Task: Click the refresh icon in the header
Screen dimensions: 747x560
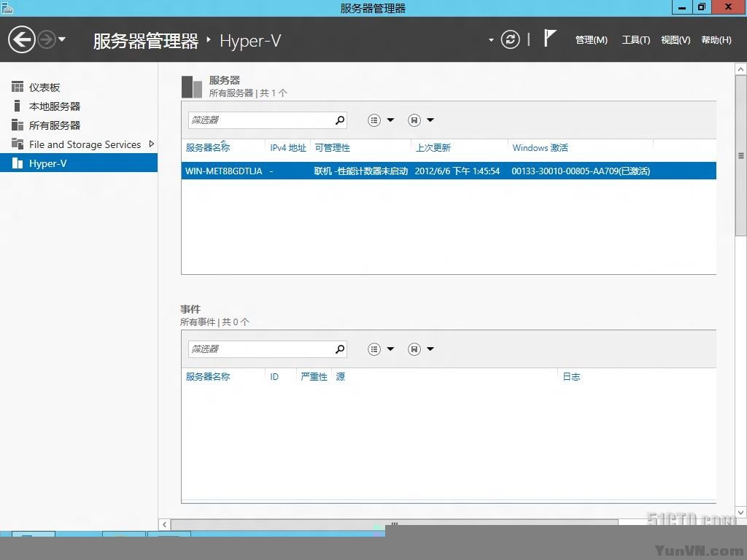Action: tap(510, 39)
